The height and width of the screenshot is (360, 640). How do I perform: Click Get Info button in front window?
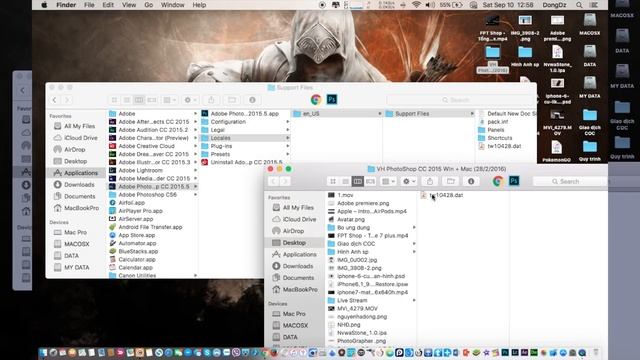click(x=471, y=181)
